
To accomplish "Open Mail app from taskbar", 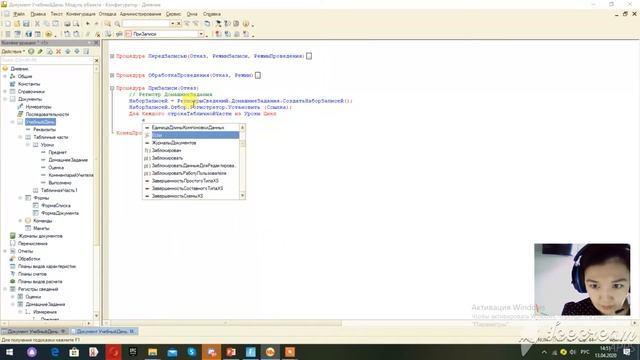I will pos(172,352).
